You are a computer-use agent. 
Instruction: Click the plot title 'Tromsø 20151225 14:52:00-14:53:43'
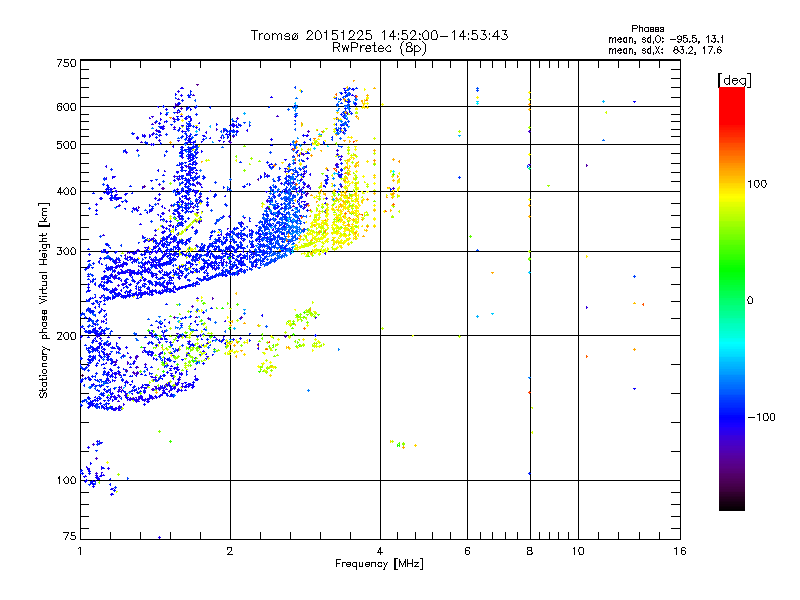379,35
